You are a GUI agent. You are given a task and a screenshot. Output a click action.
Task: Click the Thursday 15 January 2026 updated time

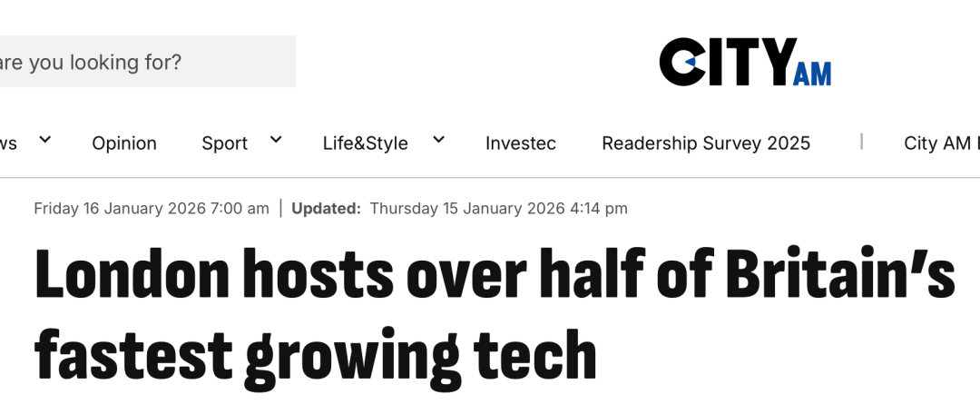[498, 209]
